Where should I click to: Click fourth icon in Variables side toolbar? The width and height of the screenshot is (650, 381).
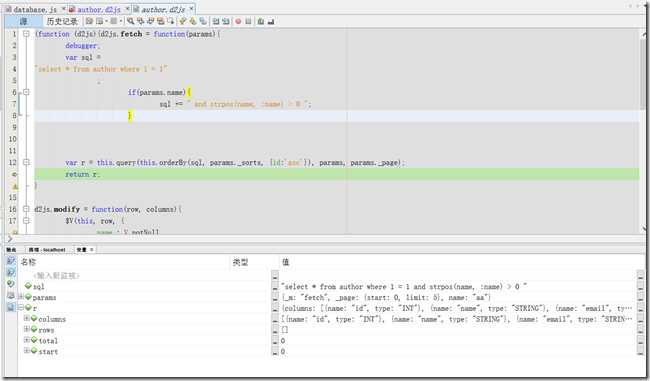click(x=11, y=296)
